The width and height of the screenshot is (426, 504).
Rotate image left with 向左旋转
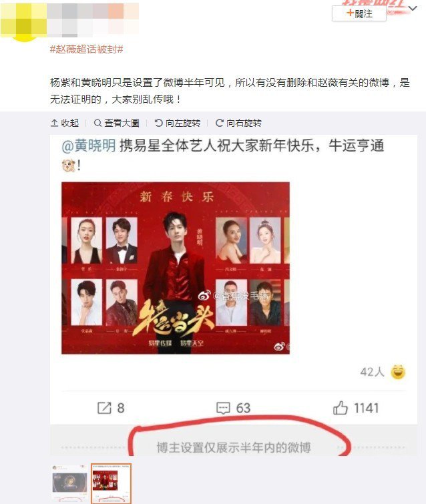tap(178, 123)
